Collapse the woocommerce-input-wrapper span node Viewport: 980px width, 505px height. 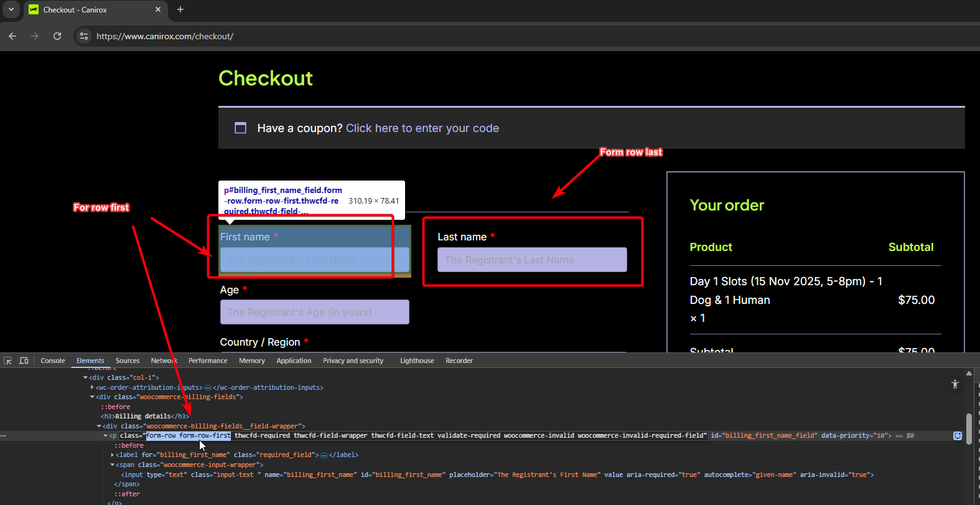112,465
